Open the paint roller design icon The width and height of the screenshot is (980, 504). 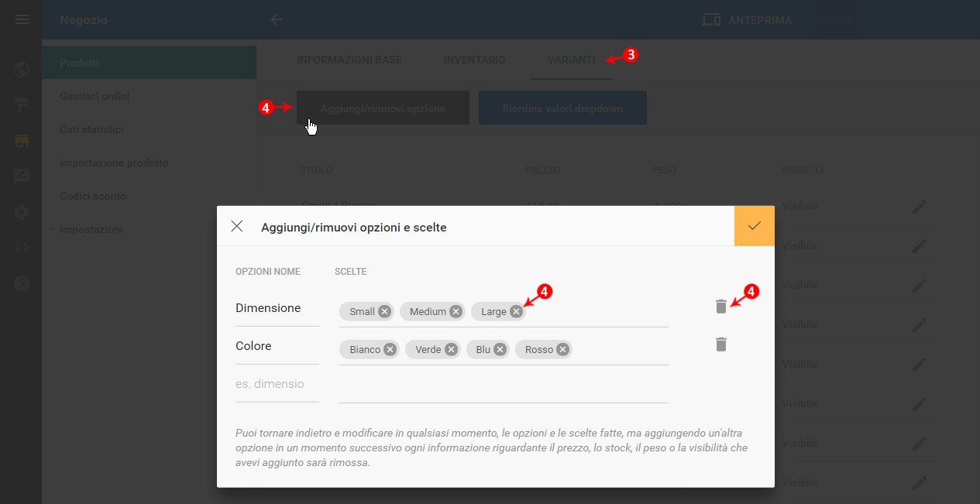(22, 106)
